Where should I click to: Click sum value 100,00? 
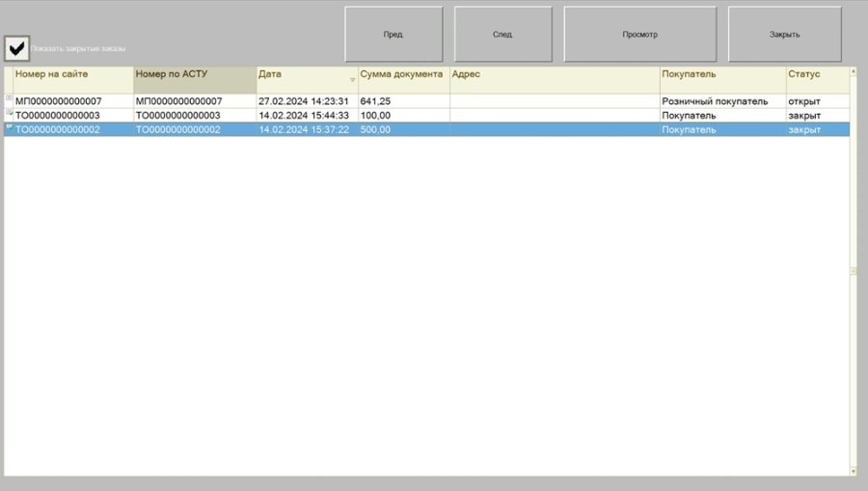pyautogui.click(x=403, y=116)
